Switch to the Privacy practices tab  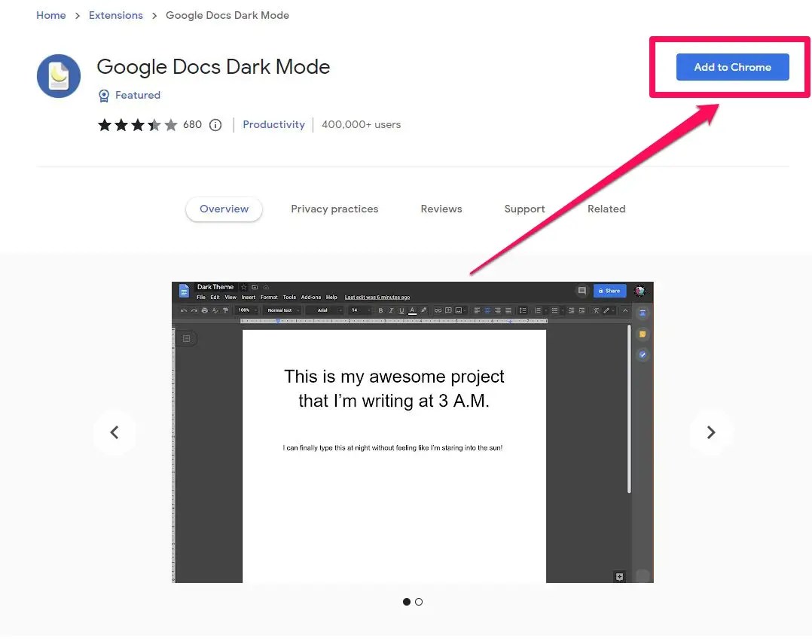click(x=334, y=209)
